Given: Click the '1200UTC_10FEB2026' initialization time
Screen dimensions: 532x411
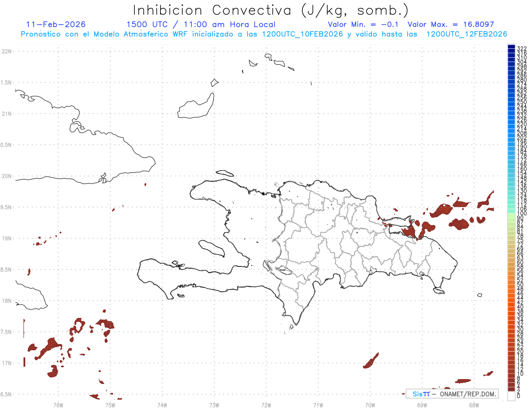Looking at the screenshot, I should click(x=302, y=34).
